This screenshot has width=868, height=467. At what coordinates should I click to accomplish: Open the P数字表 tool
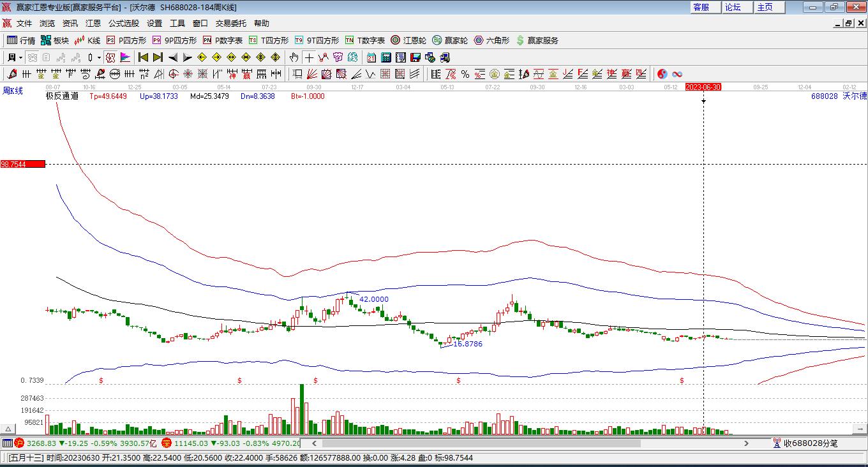(x=223, y=40)
